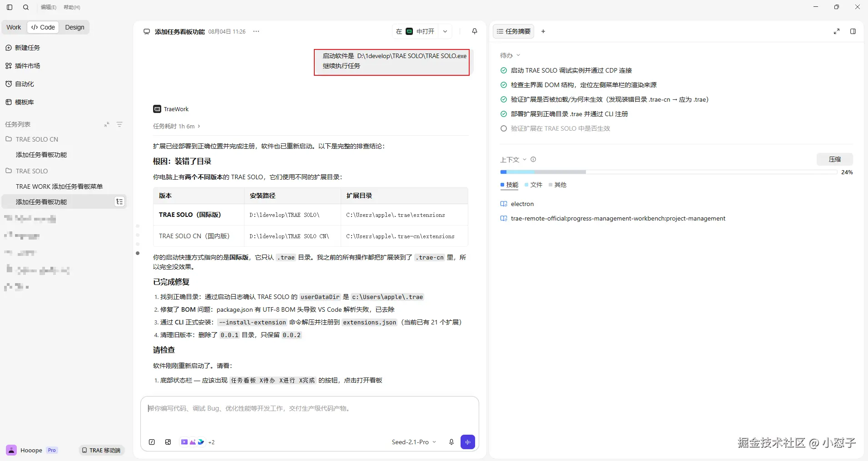Click the notification bell icon
The height and width of the screenshot is (461, 868).
coord(475,31)
